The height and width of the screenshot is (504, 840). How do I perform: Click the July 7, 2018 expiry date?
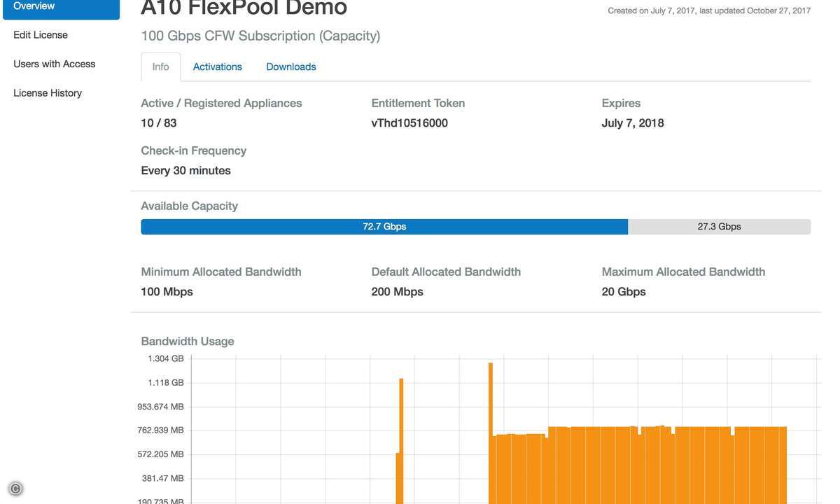(x=633, y=123)
